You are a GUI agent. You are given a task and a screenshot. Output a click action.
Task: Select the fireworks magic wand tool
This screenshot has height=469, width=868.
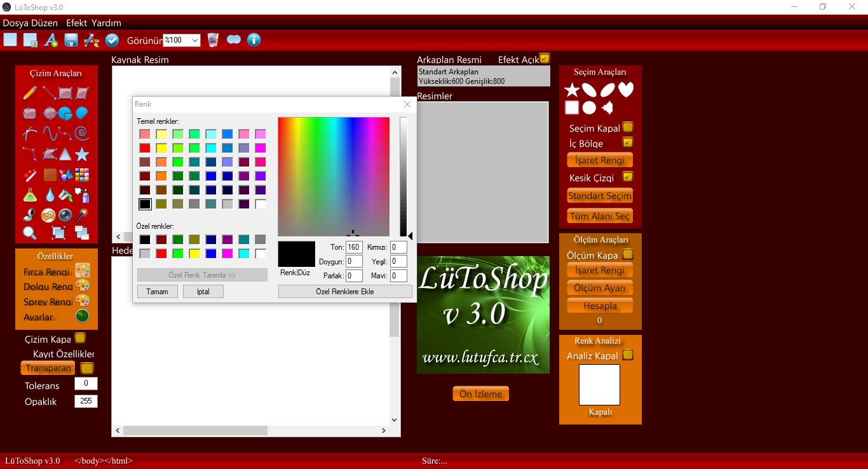pyautogui.click(x=29, y=174)
